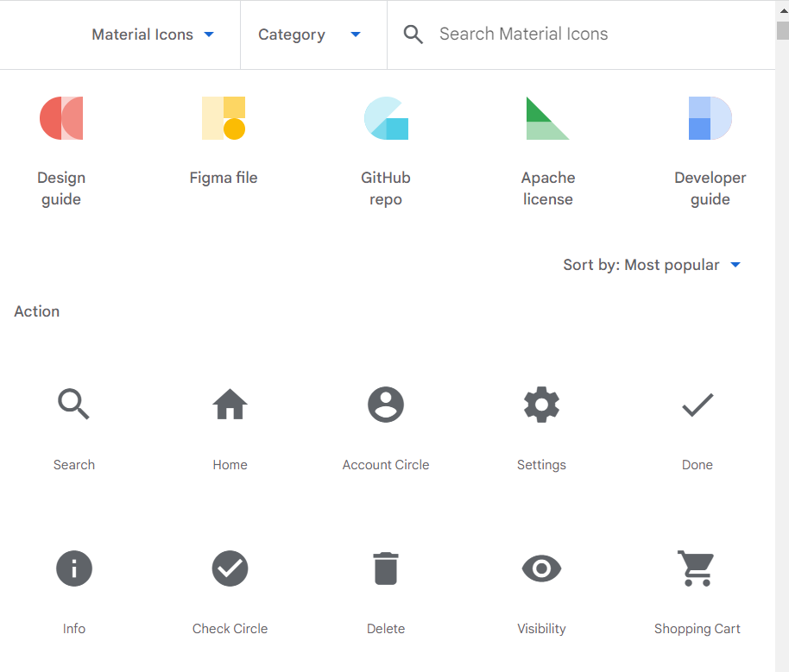The height and width of the screenshot is (672, 789).
Task: Select the Settings gear icon
Action: [541, 405]
